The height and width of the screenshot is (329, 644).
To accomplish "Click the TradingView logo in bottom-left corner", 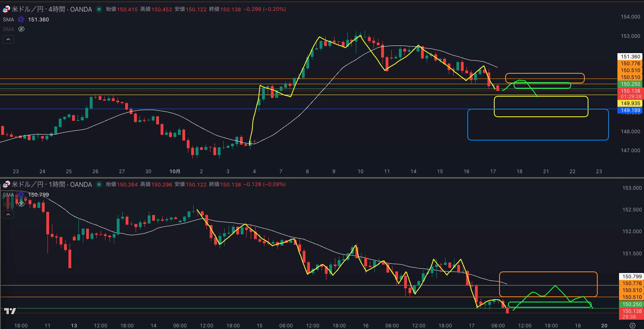I will click(10, 311).
